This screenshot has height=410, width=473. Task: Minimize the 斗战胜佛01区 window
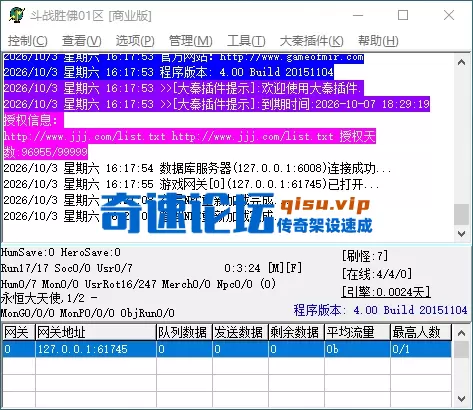click(x=358, y=15)
